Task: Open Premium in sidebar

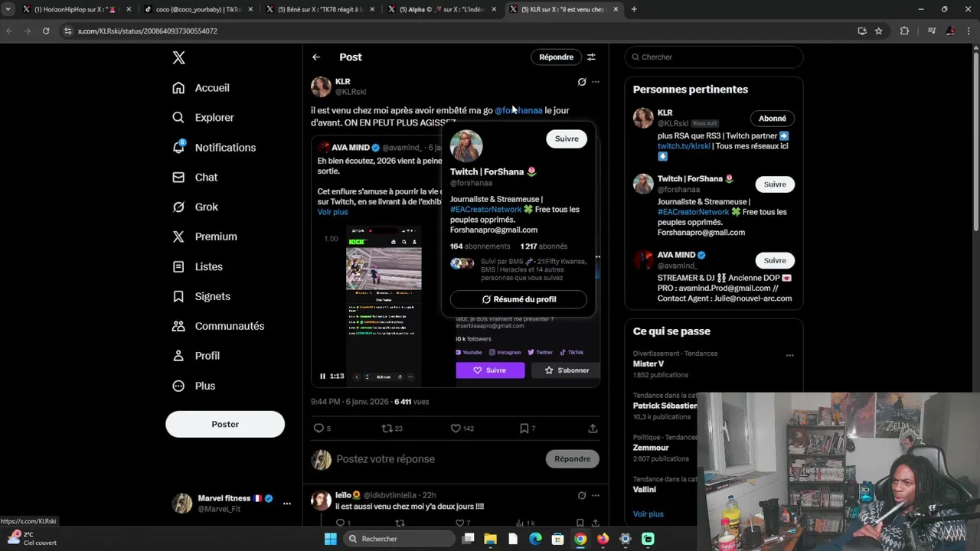Action: (204, 236)
